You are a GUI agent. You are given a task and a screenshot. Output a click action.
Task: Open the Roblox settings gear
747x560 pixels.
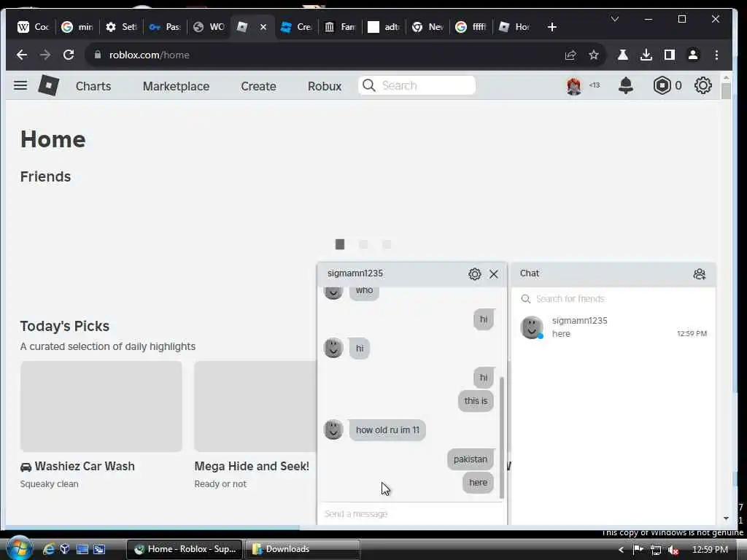pyautogui.click(x=703, y=85)
